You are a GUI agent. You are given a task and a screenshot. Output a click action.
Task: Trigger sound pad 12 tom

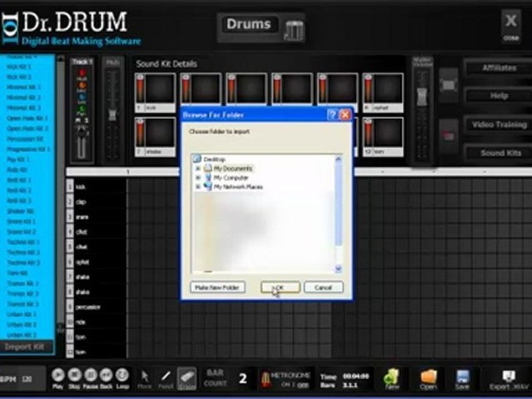click(x=383, y=137)
